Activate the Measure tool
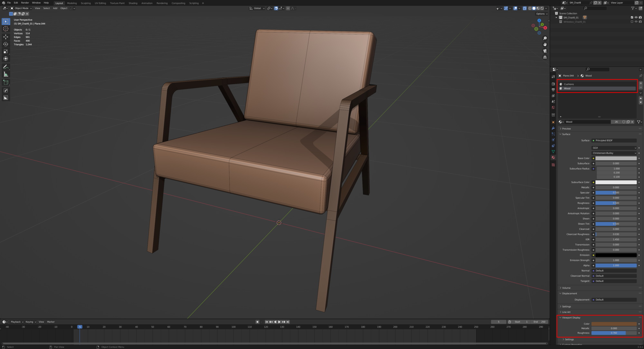644x349 pixels. coord(6,74)
